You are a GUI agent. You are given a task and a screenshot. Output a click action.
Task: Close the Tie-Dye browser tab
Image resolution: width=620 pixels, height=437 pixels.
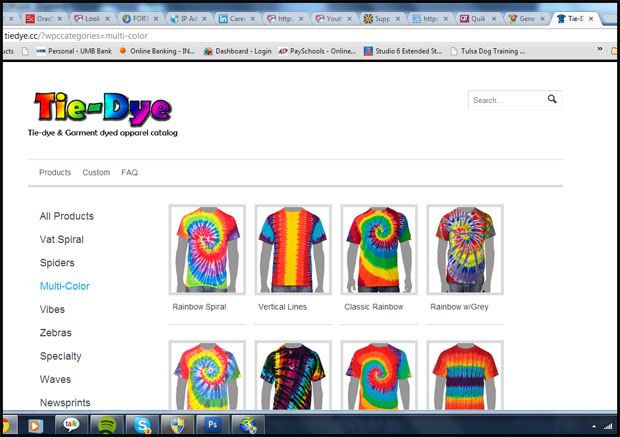tap(591, 19)
